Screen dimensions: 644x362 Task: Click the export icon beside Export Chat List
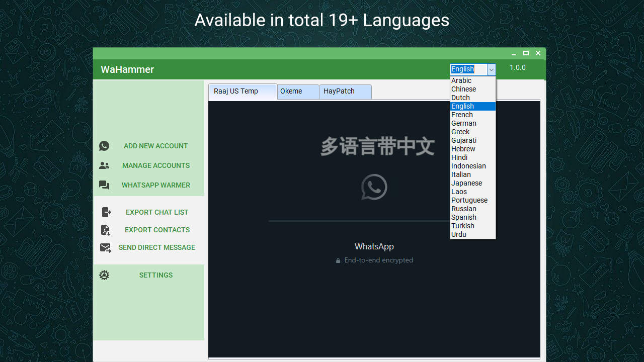106,212
